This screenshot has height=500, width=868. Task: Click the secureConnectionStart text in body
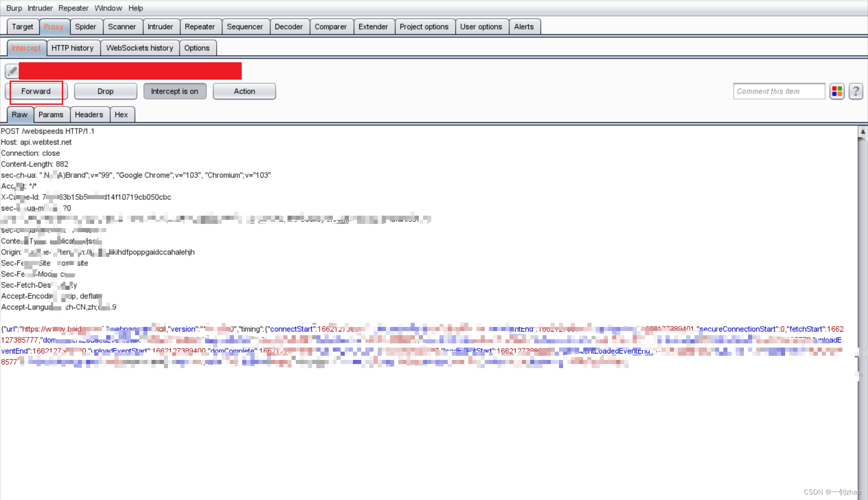click(x=737, y=329)
